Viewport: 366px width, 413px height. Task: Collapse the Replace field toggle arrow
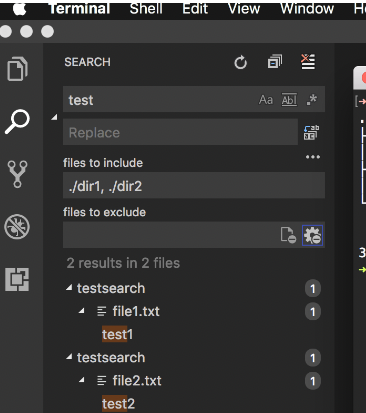(x=54, y=117)
